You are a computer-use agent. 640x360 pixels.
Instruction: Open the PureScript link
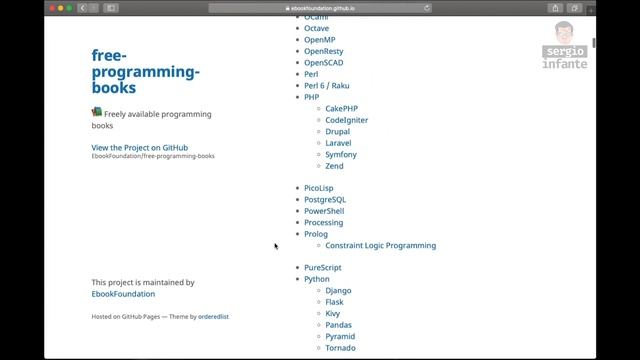pos(323,268)
